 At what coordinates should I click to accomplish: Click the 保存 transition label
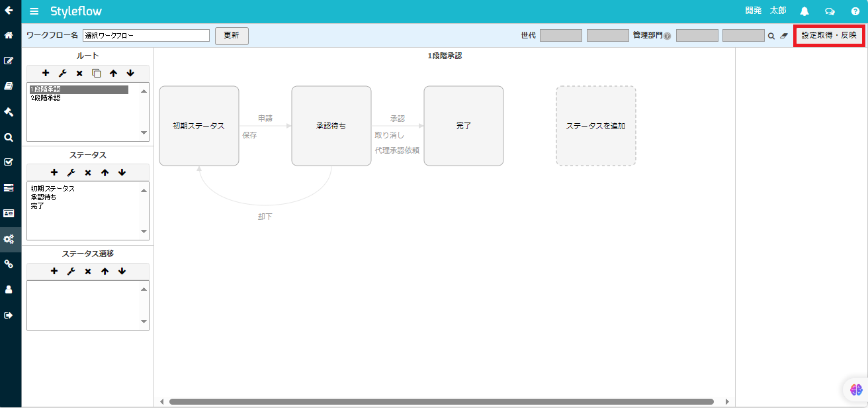[249, 135]
